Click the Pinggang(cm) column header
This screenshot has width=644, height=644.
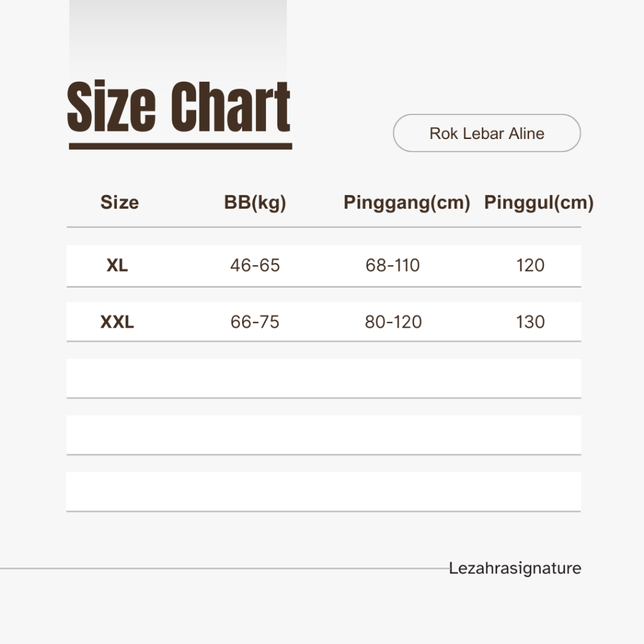[x=407, y=203]
